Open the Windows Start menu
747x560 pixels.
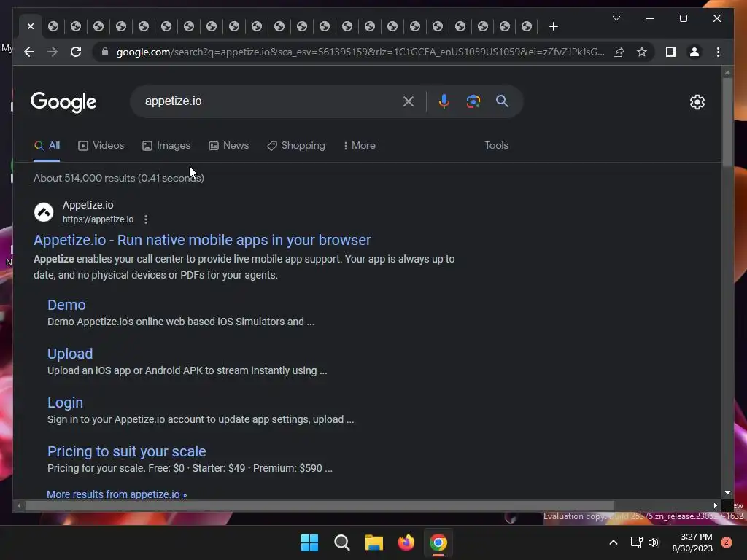(x=309, y=542)
